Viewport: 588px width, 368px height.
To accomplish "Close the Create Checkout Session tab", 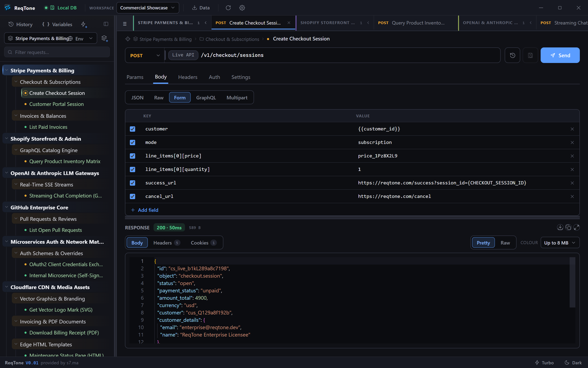I will tap(289, 23).
